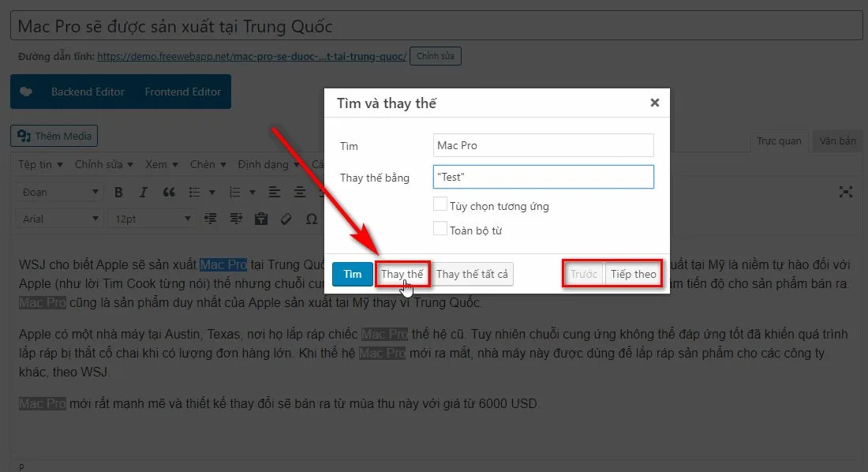Image resolution: width=868 pixels, height=472 pixels.
Task: Switch to the Trực quan tab
Action: tap(779, 141)
